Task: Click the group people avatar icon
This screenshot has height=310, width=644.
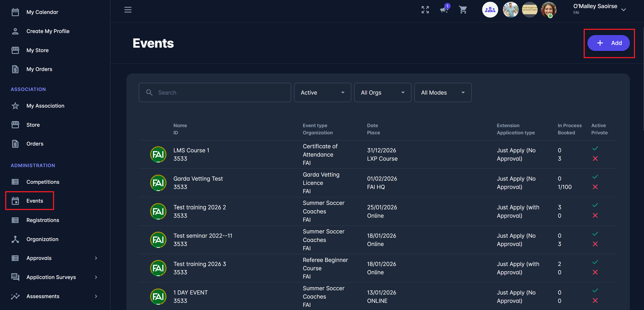Action: pos(490,10)
